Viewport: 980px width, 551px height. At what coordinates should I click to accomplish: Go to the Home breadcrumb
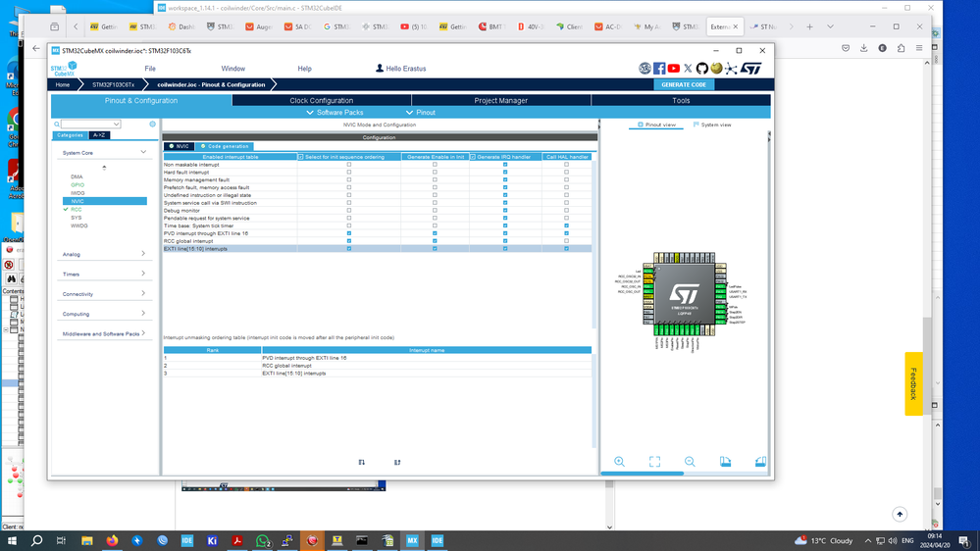point(63,84)
